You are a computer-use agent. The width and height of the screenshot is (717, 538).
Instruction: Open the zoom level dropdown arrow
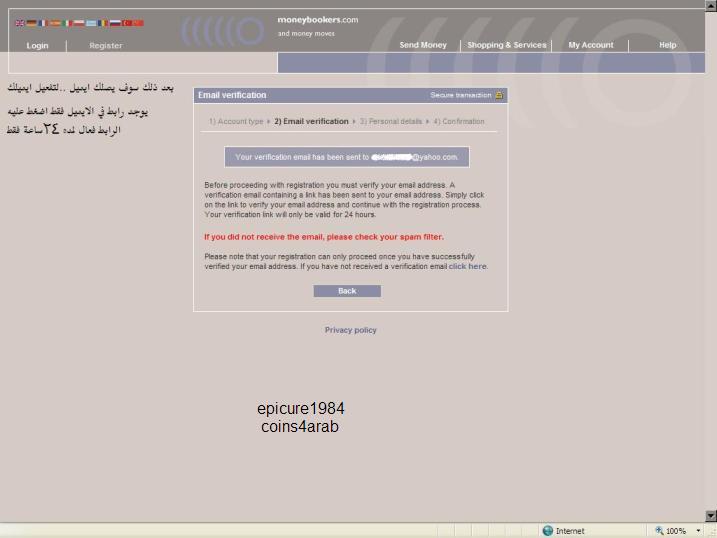(x=698, y=531)
